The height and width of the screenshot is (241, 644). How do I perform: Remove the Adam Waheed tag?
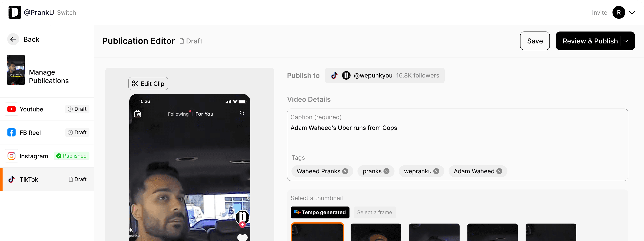click(499, 171)
